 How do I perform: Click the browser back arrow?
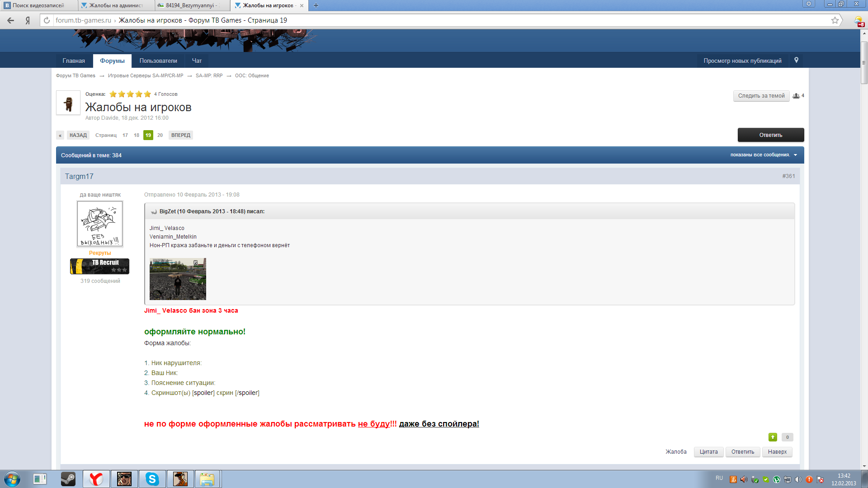tap(10, 20)
